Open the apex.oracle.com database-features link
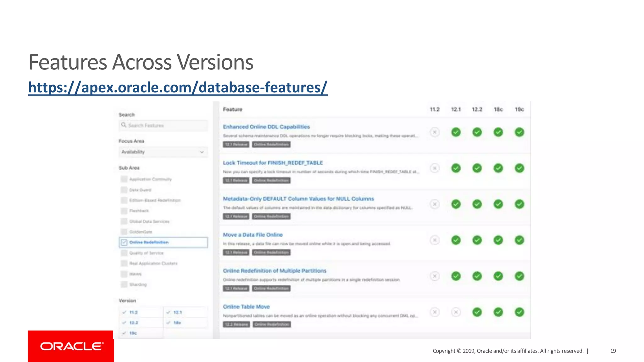Viewport: 644px width, 362px height. coord(178,87)
